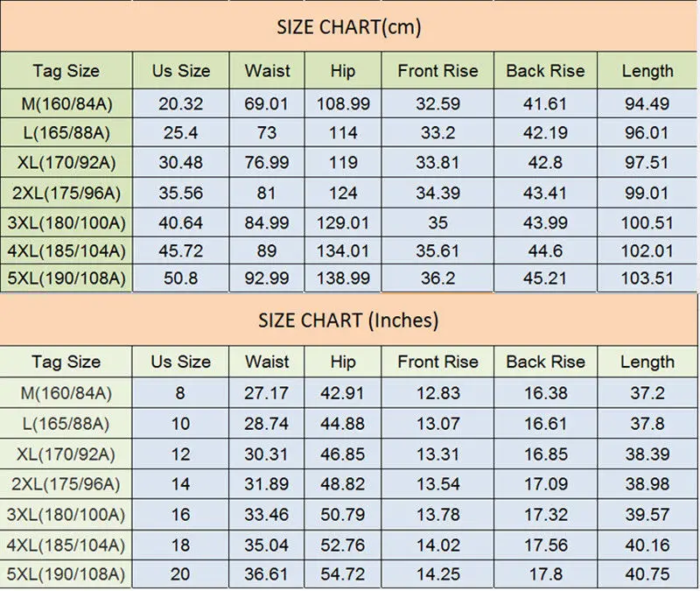
Task: Select the waist value 30.31 cell
Action: [x=267, y=454]
